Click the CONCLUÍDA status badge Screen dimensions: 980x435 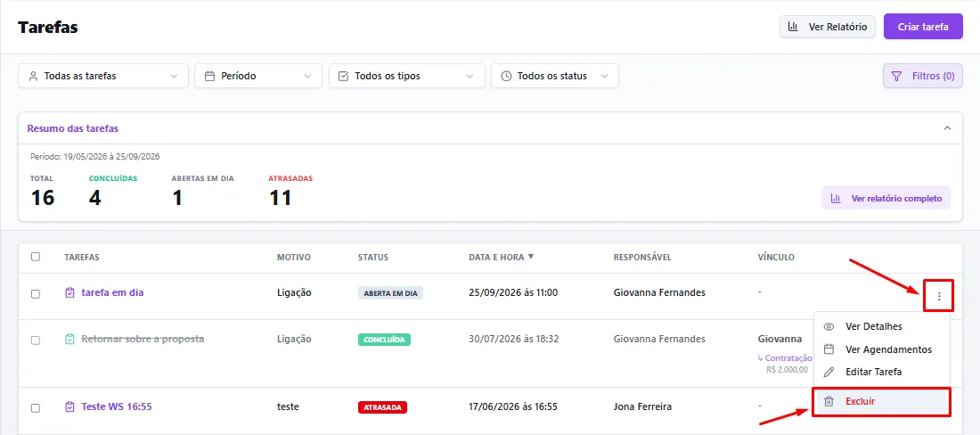click(384, 340)
